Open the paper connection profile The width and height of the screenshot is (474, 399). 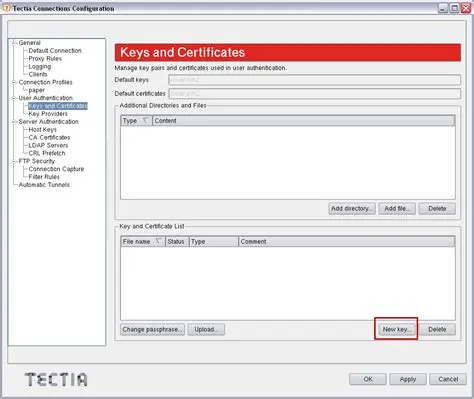[x=36, y=90]
